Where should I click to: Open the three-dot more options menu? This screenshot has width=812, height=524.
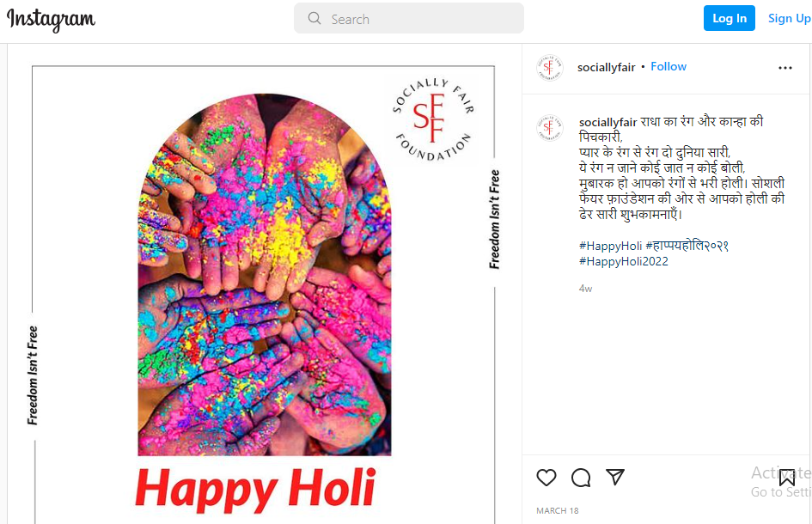(785, 68)
